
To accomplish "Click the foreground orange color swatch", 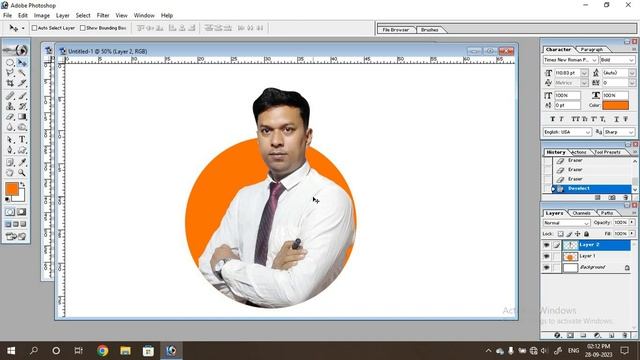I will pos(11,189).
